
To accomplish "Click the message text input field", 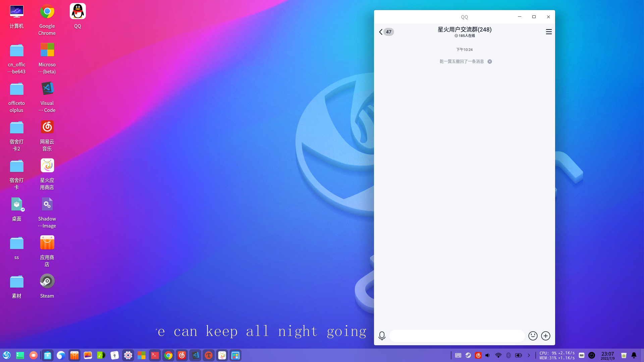I will click(457, 336).
